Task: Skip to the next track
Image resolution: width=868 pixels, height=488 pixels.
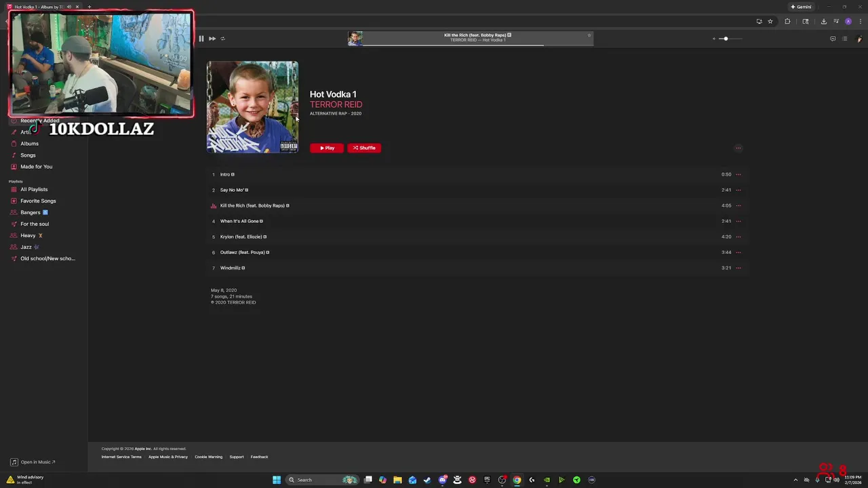Action: [212, 39]
